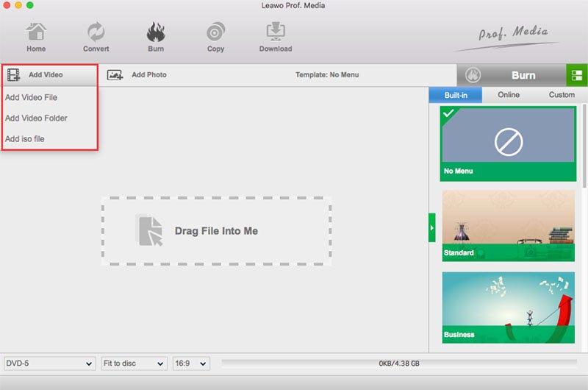Switch to the Built-in templates tab
The image size is (588, 390).
pyautogui.click(x=456, y=95)
